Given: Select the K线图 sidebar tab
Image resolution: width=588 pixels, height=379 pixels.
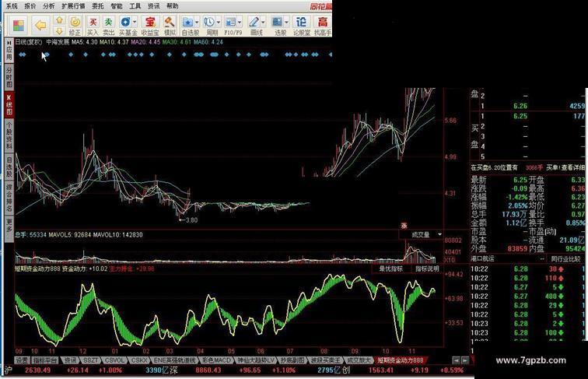Looking at the screenshot, I should pyautogui.click(x=9, y=105).
